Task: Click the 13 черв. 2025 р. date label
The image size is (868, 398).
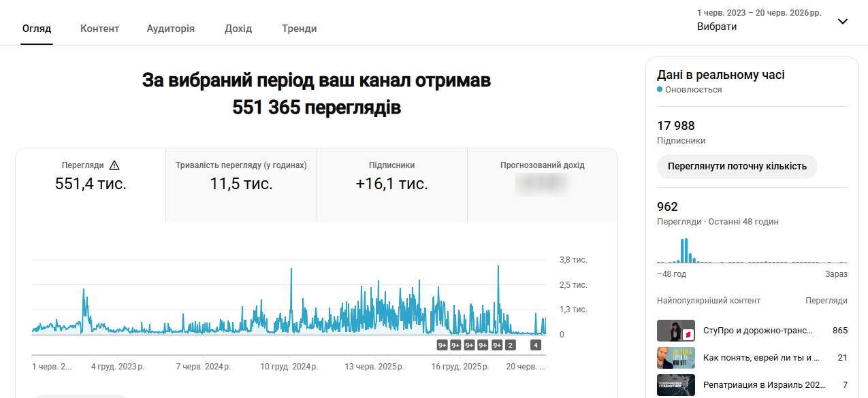Action: (x=374, y=367)
